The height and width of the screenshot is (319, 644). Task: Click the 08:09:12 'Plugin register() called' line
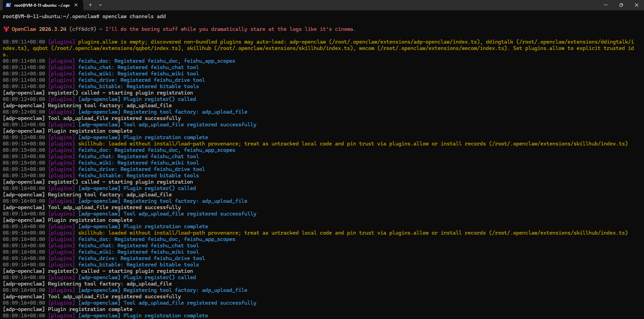tap(99, 99)
